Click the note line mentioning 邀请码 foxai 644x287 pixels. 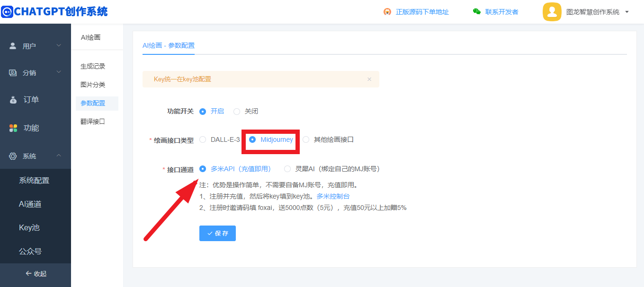303,208
